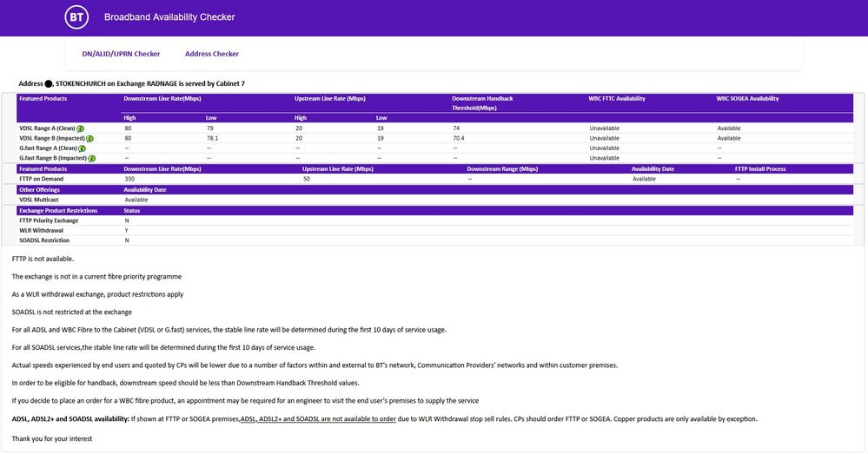Screen dimensions: 868x454
Task: Select the FTTP on Demand row label
Action: tap(41, 179)
